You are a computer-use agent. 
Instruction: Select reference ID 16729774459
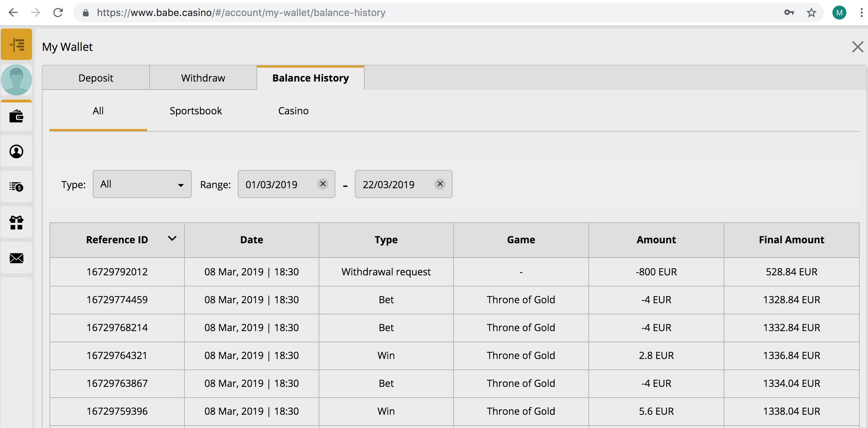[117, 300]
